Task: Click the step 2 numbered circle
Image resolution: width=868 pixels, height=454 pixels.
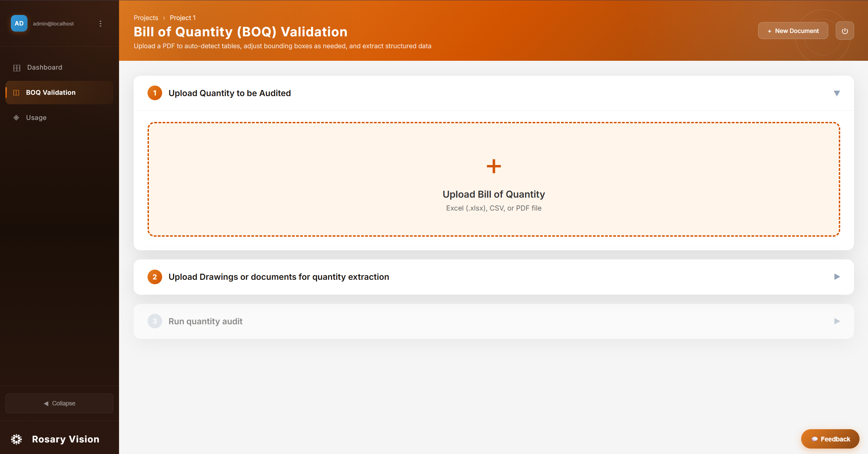Action: coord(155,277)
